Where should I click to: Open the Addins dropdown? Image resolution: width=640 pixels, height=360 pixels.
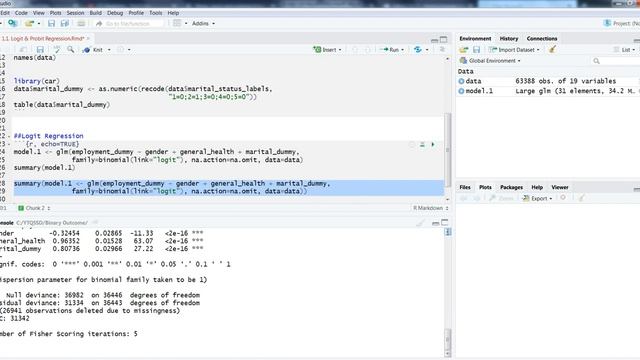203,23
